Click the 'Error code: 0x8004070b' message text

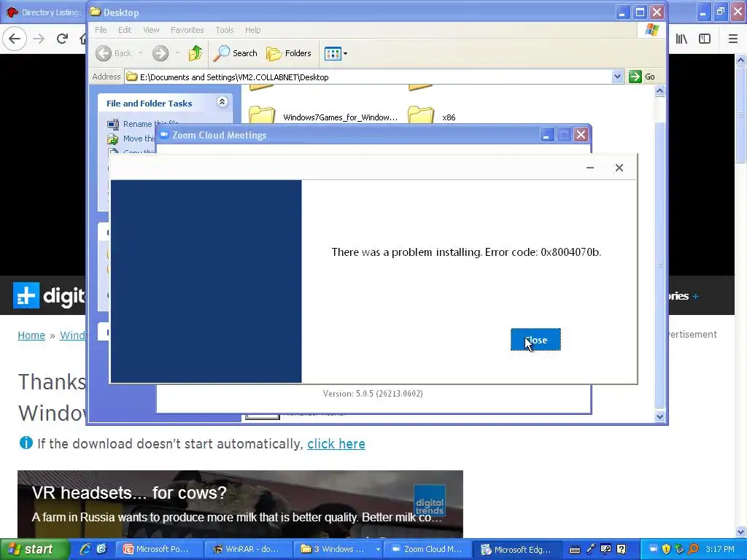pyautogui.click(x=543, y=252)
